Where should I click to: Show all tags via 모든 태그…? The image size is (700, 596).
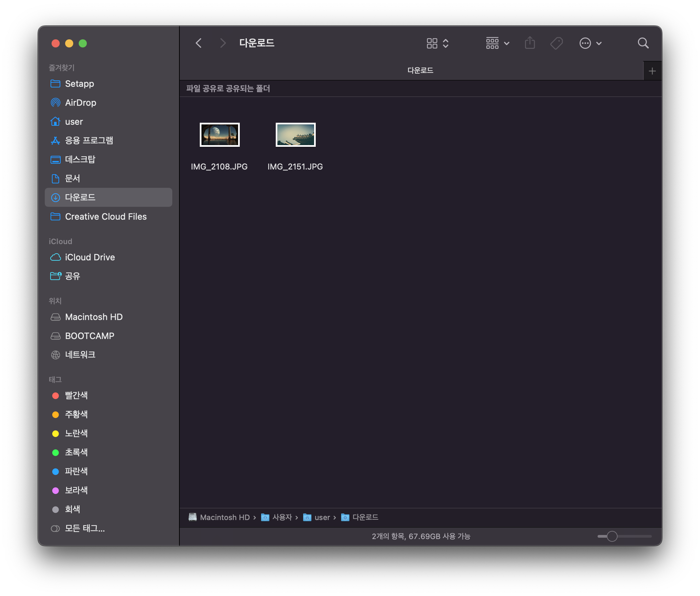tap(84, 529)
